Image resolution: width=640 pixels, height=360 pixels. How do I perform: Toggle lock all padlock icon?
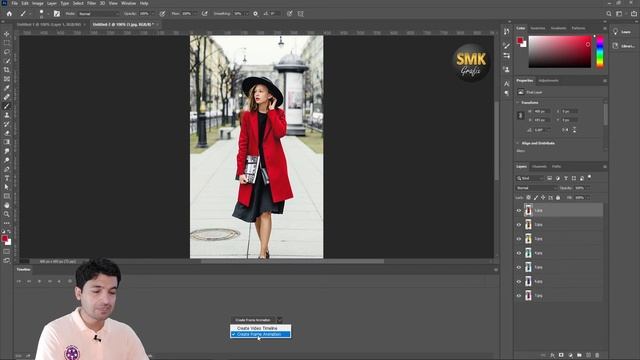pyautogui.click(x=558, y=198)
